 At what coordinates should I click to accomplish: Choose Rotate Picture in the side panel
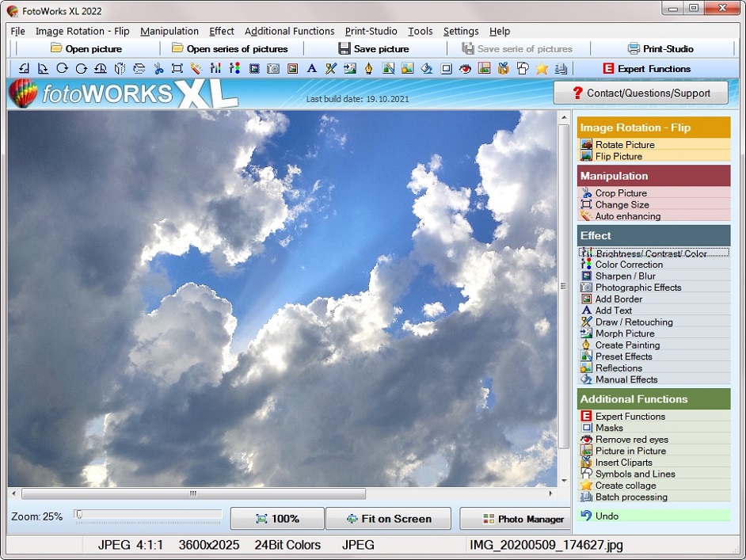(x=624, y=145)
